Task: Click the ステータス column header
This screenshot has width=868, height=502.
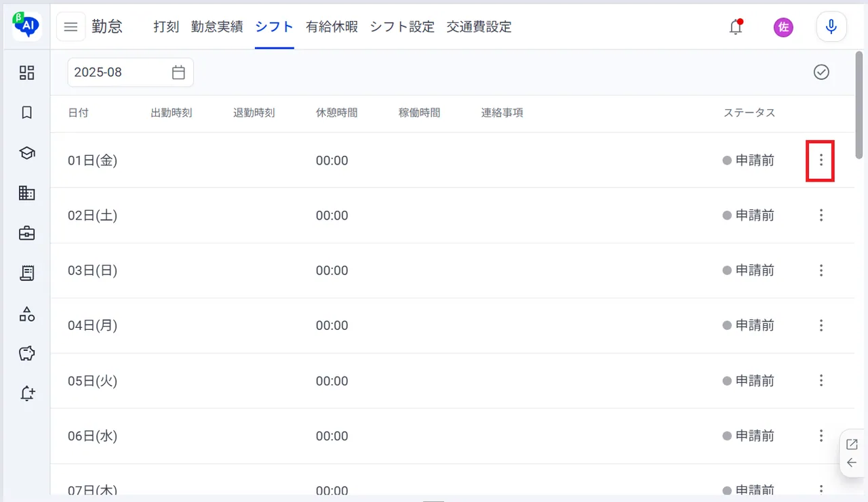Action: [x=749, y=112]
